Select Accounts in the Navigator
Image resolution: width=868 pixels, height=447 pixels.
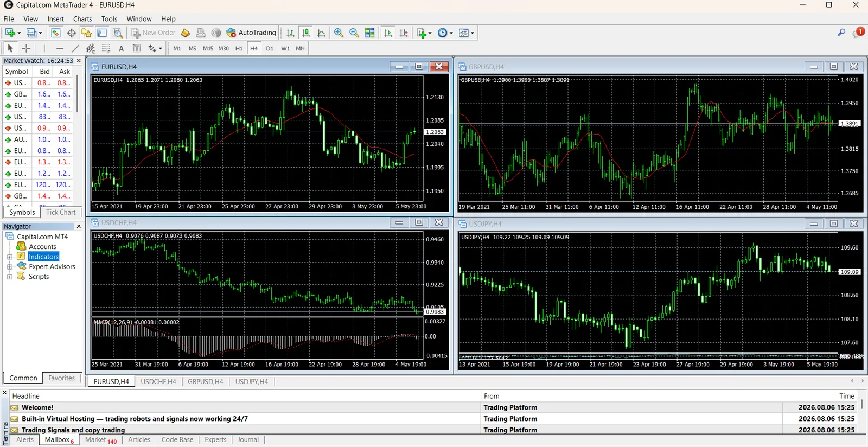click(x=42, y=247)
